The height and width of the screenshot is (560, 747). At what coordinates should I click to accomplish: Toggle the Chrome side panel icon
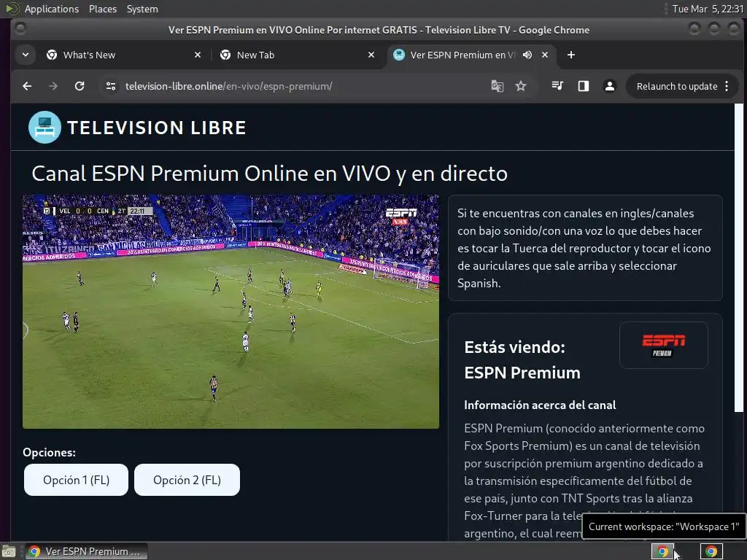(583, 86)
